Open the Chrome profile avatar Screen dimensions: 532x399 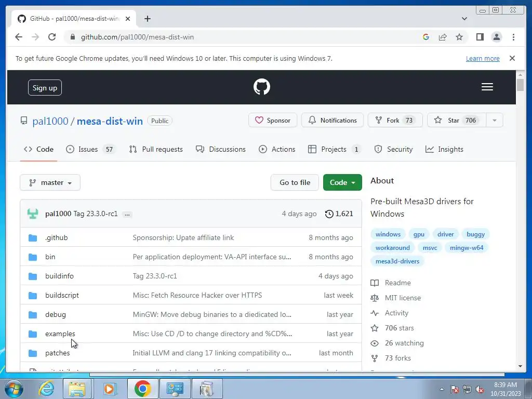496,37
